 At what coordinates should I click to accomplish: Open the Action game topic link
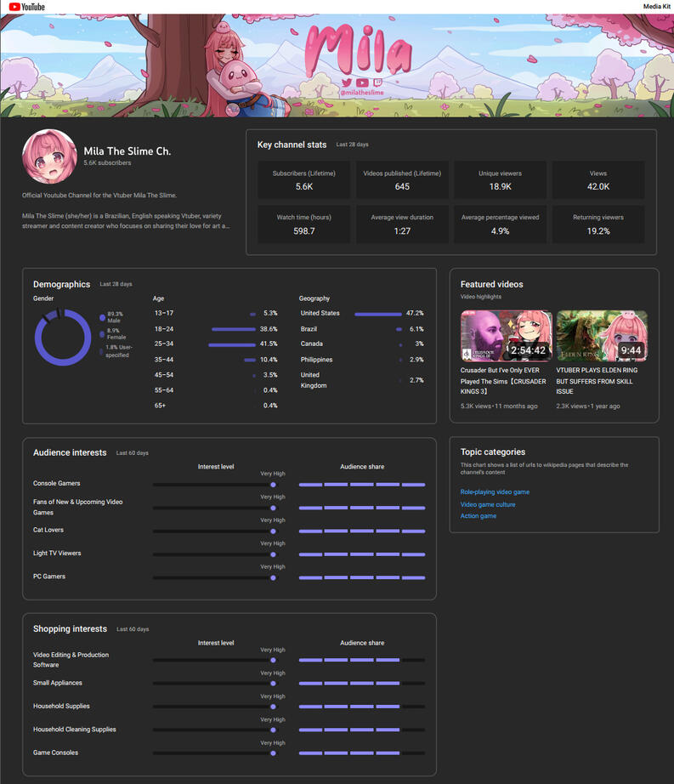(479, 516)
